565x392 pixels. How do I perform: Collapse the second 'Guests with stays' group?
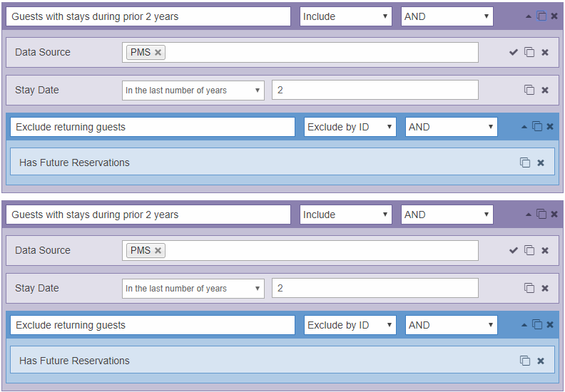[x=529, y=215]
